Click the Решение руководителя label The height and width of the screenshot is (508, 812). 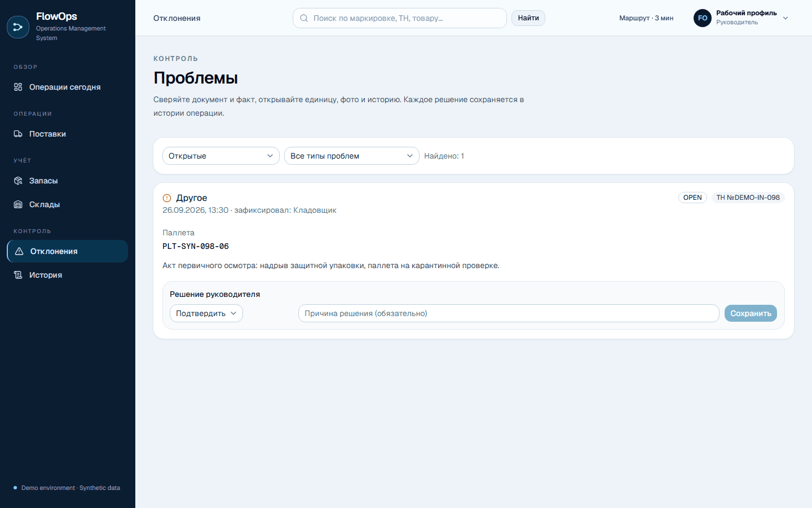[x=215, y=294]
